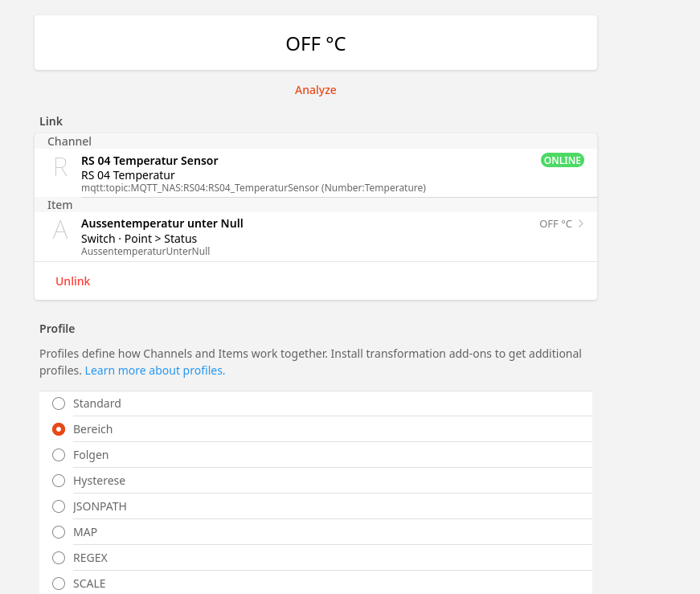Click the R channel avatar icon
Image resolution: width=700 pixels, height=594 pixels.
60,167
